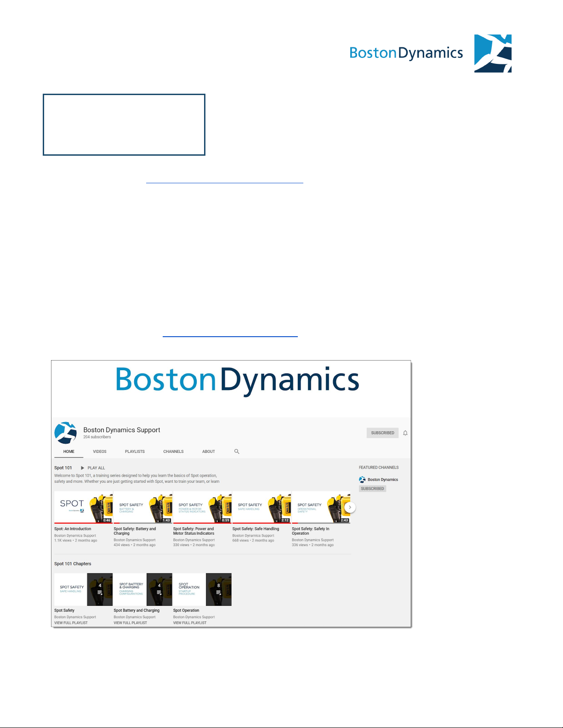
Task: Click the Spot Safety: Battery and Charging title
Action: (x=135, y=531)
